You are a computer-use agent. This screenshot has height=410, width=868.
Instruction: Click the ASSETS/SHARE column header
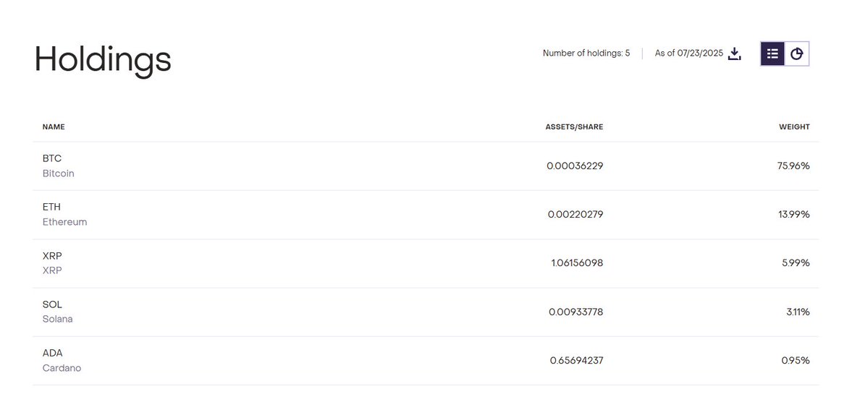pyautogui.click(x=574, y=127)
